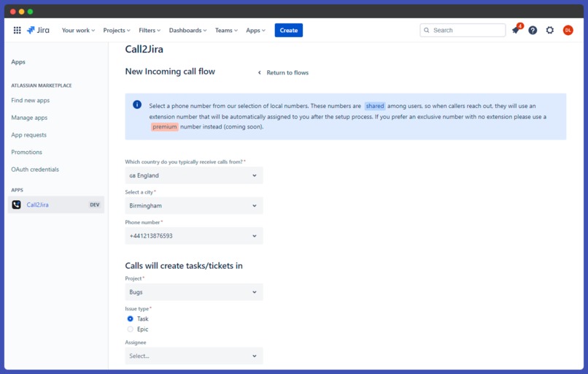Expand the Your work menu

coord(78,30)
